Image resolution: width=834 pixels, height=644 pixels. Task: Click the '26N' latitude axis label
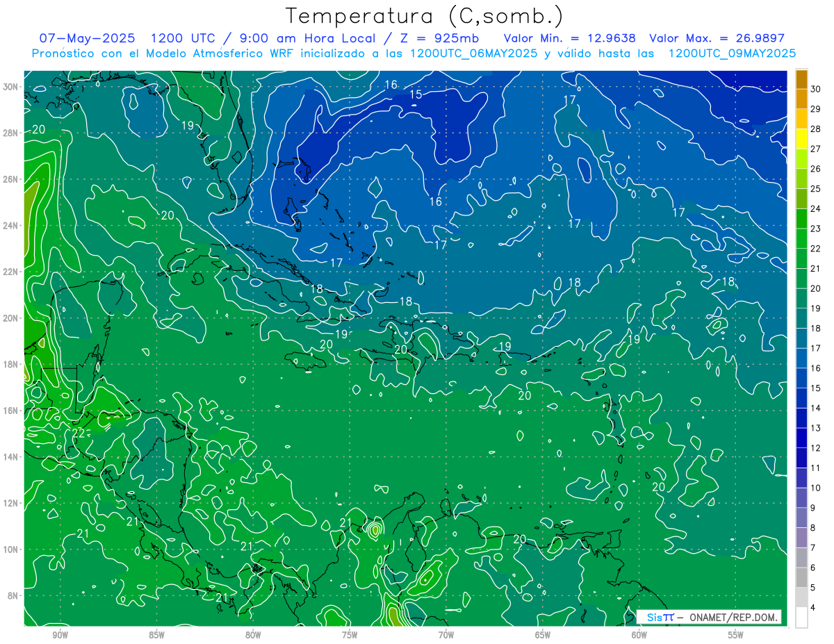[x=10, y=179]
